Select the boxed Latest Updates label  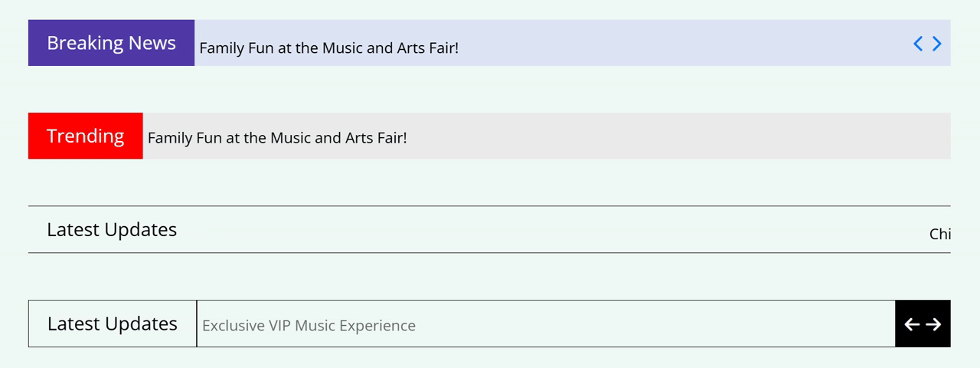click(113, 324)
